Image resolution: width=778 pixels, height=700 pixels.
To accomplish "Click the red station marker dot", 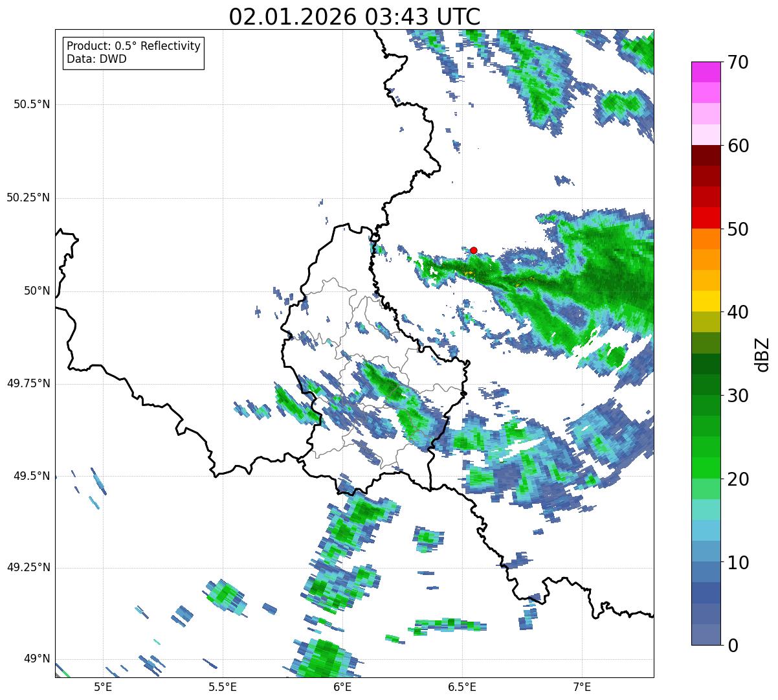I will click(x=474, y=250).
